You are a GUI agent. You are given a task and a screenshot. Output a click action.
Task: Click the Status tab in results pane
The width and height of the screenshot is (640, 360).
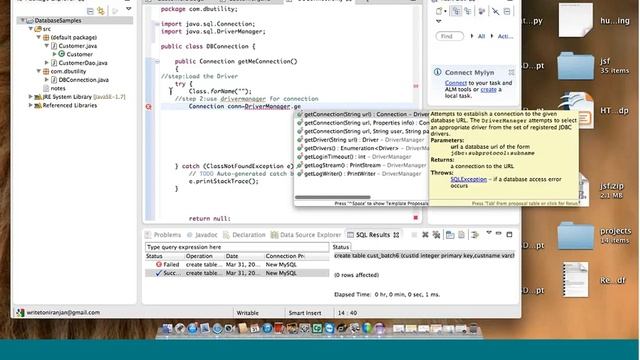click(x=340, y=247)
